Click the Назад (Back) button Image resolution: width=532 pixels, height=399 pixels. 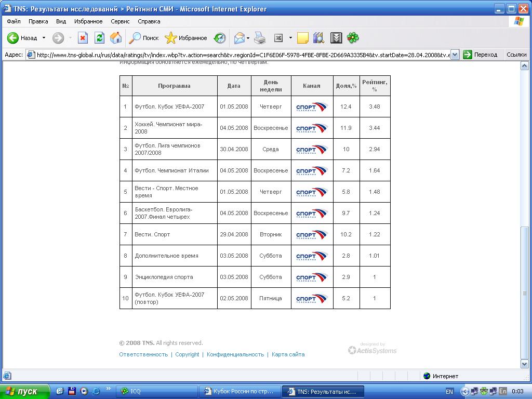(x=22, y=38)
